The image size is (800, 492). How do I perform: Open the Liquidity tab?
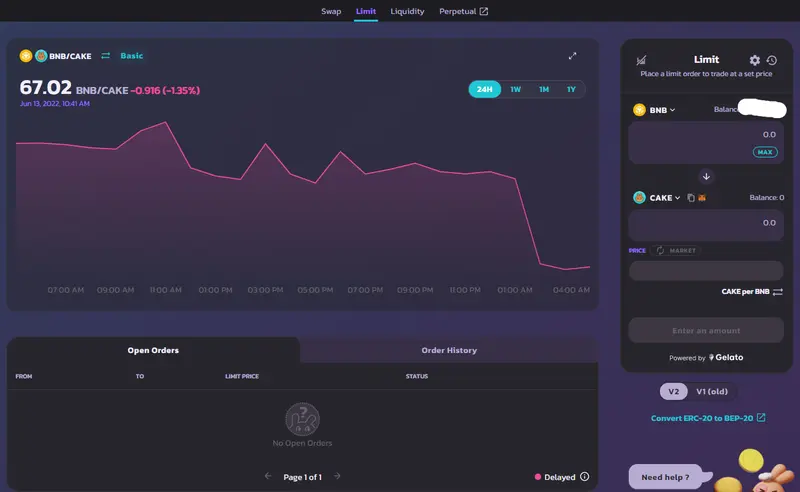pyautogui.click(x=407, y=11)
